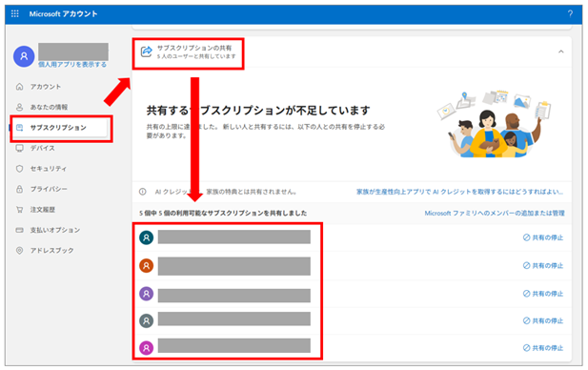Viewport: 588px width, 370px height.
Task: Stop sharing with the teal avatar user
Action: [x=543, y=237]
